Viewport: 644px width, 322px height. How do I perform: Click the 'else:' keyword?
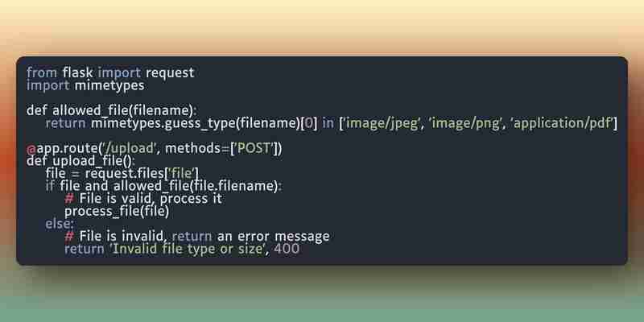tap(60, 224)
